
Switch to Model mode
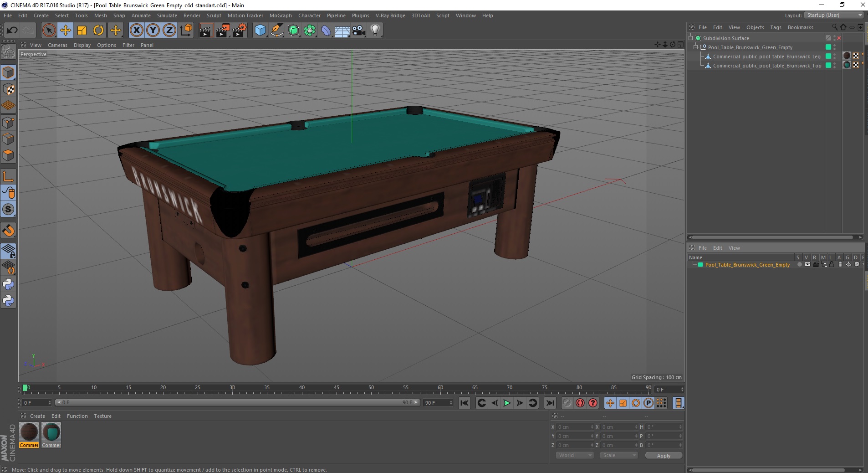[8, 73]
